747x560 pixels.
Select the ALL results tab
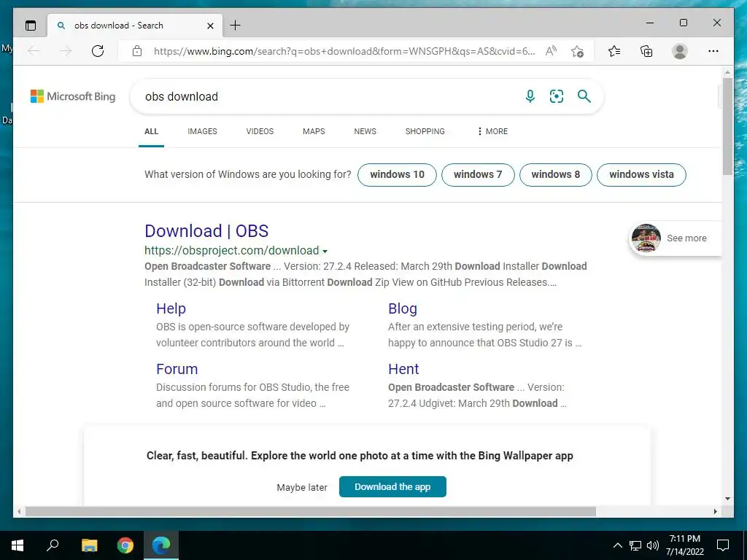[152, 131]
